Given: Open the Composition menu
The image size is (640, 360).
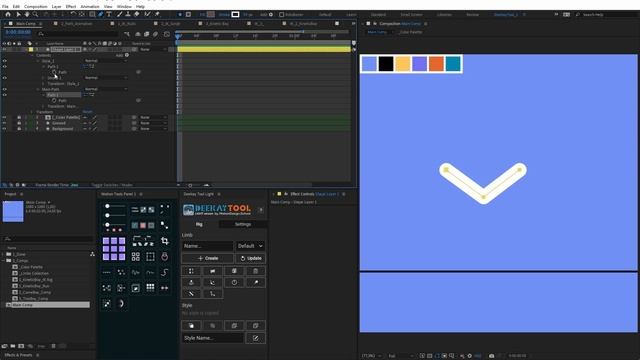Looking at the screenshot, I should [x=36, y=7].
